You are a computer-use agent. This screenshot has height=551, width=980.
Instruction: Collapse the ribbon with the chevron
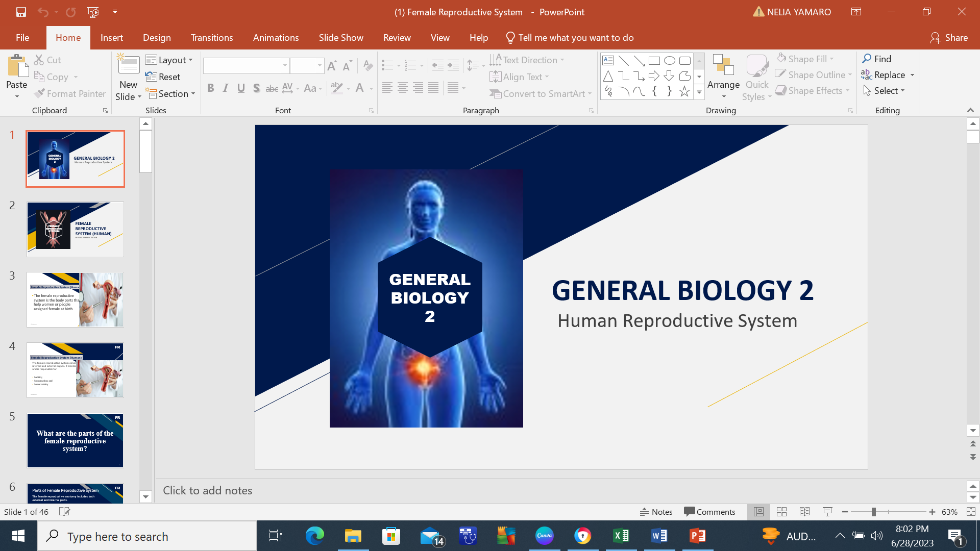(x=970, y=110)
